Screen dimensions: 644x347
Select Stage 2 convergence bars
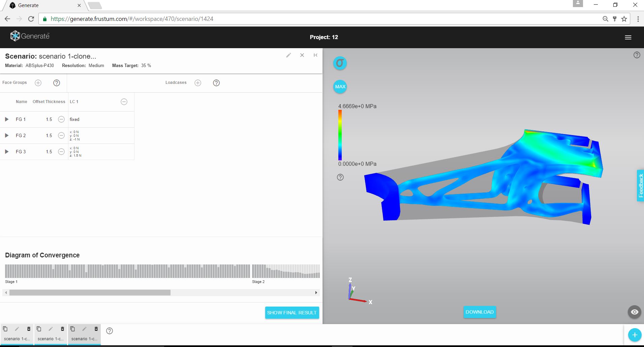(x=286, y=271)
